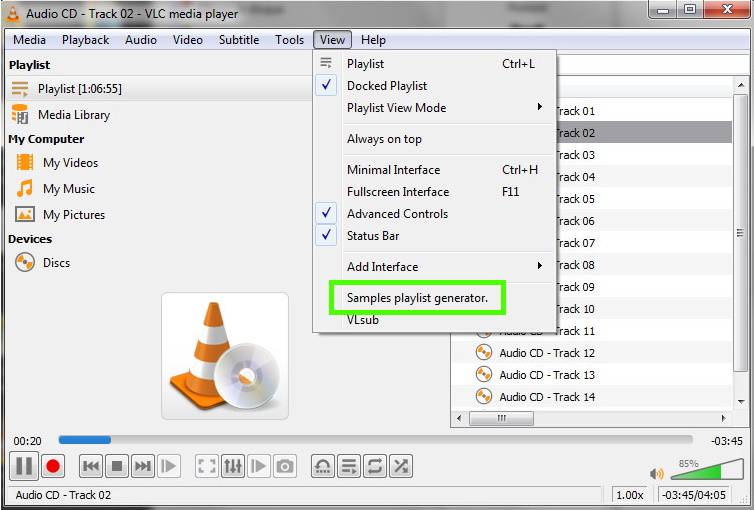The height and width of the screenshot is (510, 754).
Task: Select Audio CD - Track 14
Action: [x=547, y=397]
